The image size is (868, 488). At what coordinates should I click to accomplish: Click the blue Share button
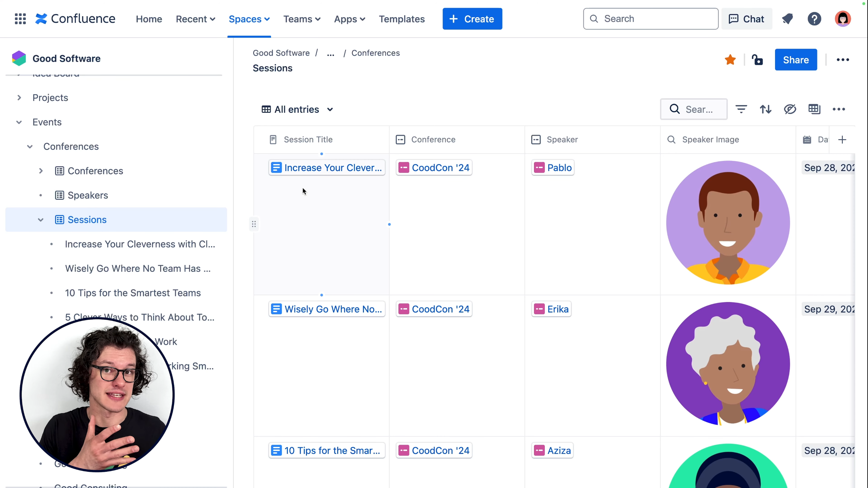tap(796, 60)
